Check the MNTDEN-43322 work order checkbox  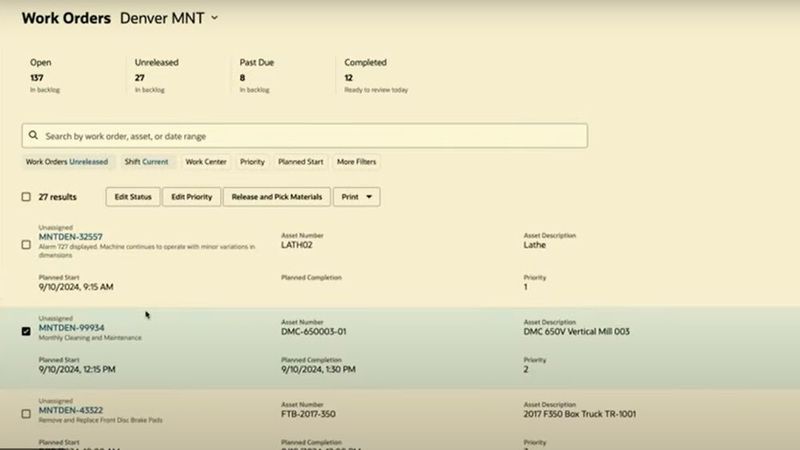click(26, 414)
